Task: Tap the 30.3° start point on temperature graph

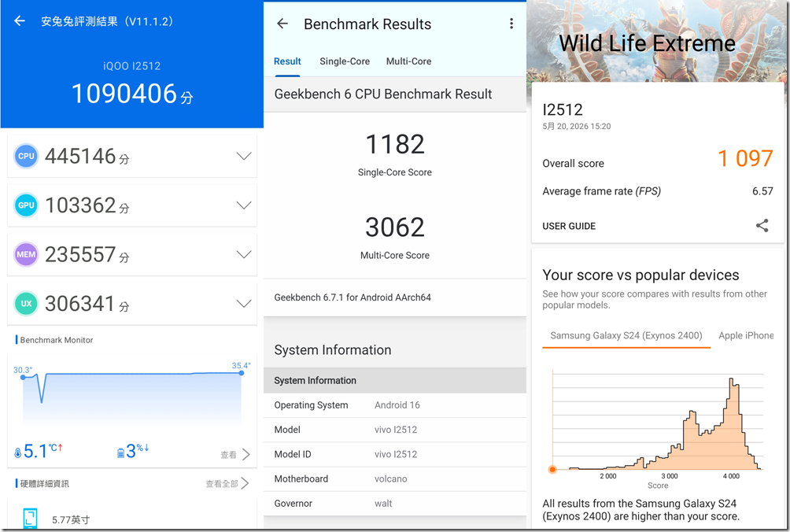Action: (x=23, y=377)
